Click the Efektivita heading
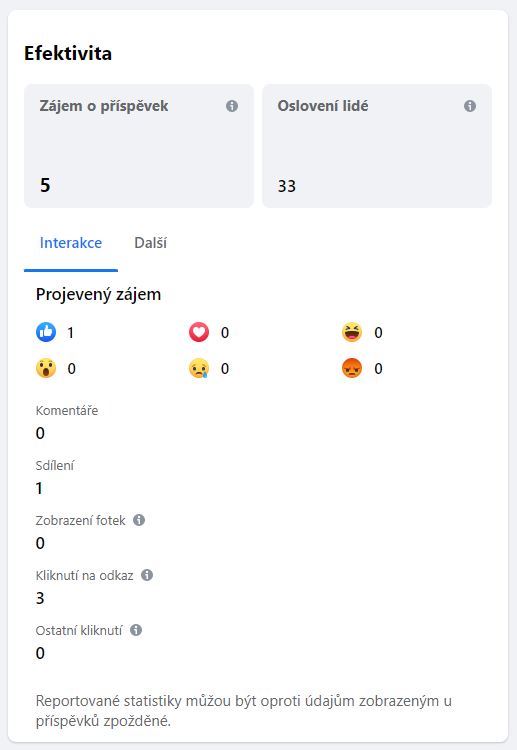 [68, 53]
